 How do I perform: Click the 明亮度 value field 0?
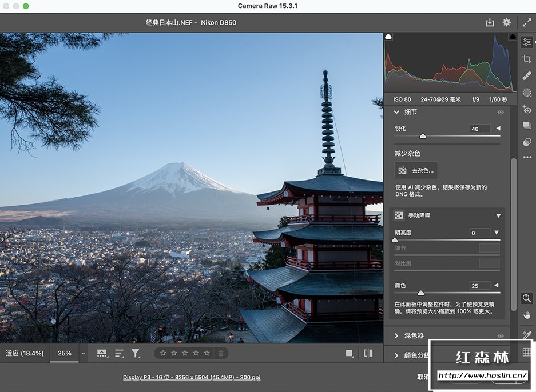[x=480, y=233]
